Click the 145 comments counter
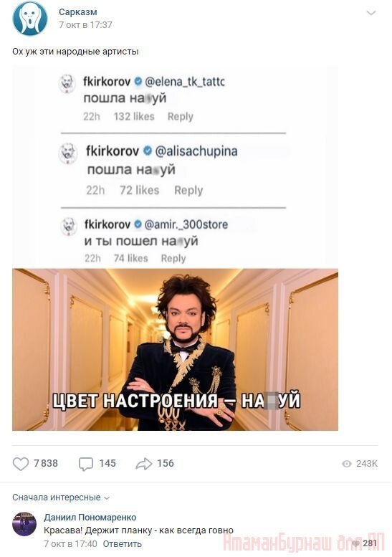 pos(107,463)
